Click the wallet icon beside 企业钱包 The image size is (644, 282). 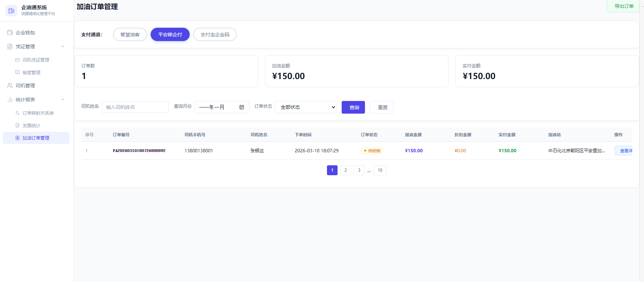10,33
